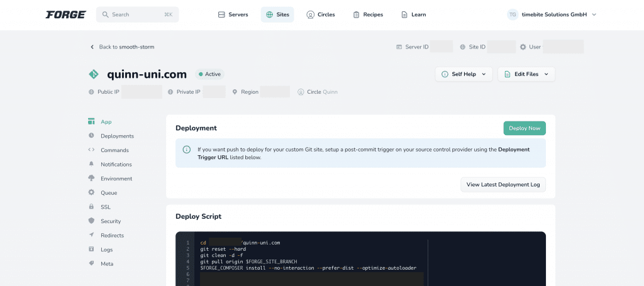644x286 pixels.
Task: Click the 'git reset --hard' script line
Action: (x=223, y=249)
